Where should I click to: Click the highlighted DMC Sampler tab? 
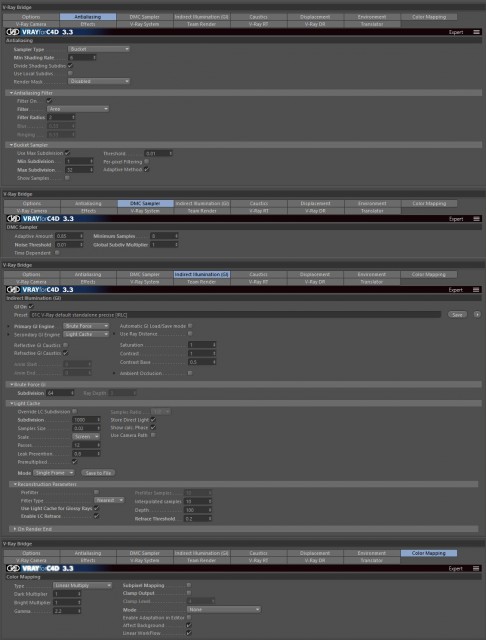click(x=145, y=203)
